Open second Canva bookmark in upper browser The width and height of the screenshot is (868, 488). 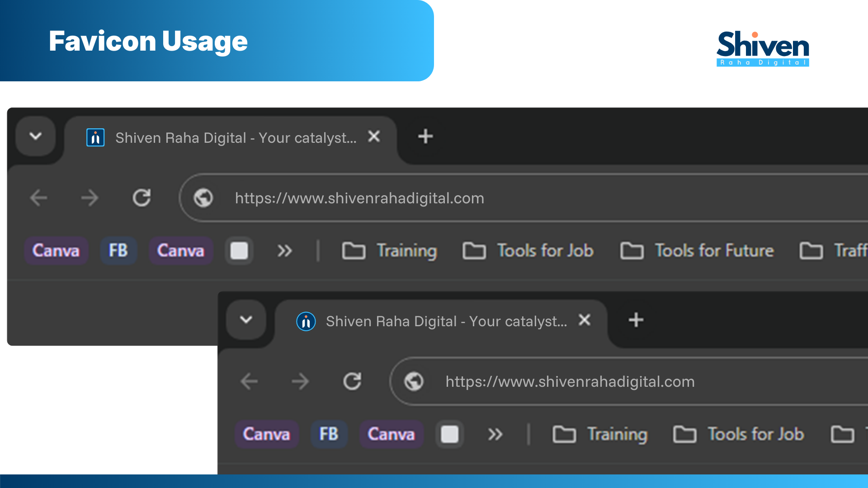click(x=181, y=251)
